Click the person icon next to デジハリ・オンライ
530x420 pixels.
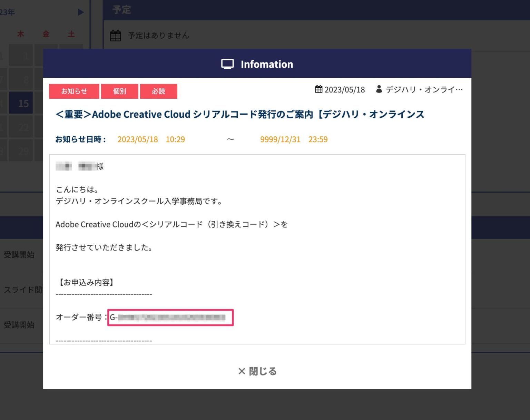click(x=379, y=89)
